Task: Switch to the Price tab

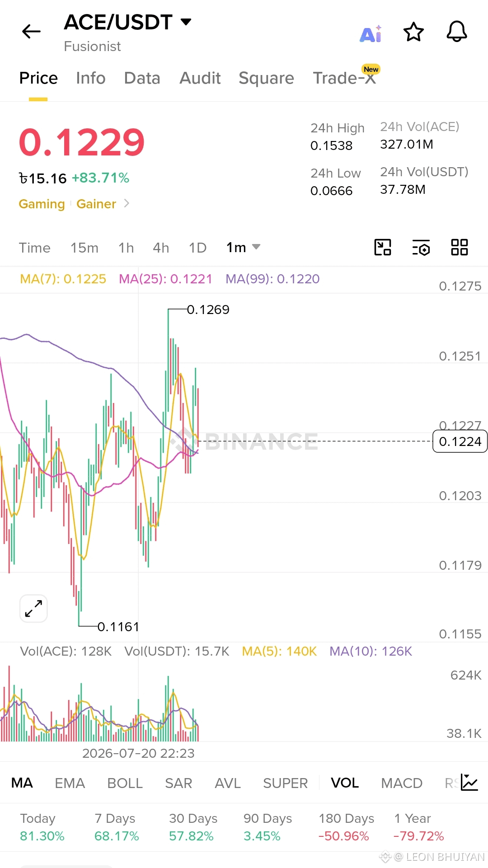Action: pyautogui.click(x=38, y=78)
